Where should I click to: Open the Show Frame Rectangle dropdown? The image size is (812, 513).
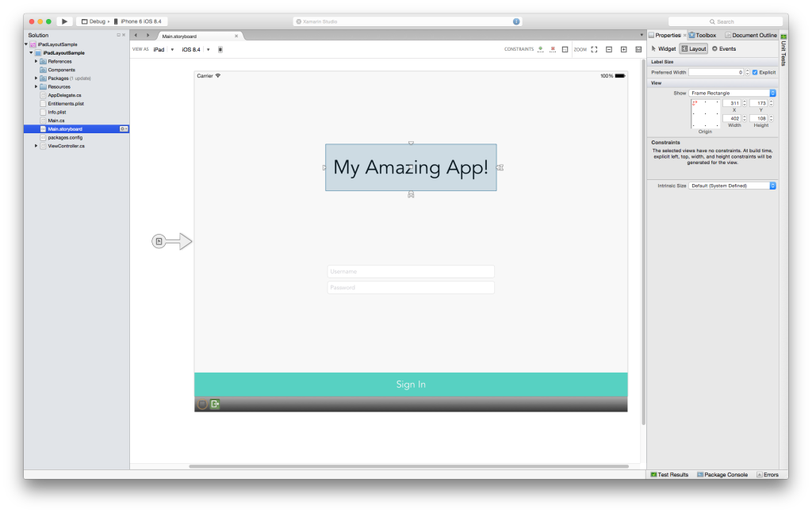coord(733,93)
